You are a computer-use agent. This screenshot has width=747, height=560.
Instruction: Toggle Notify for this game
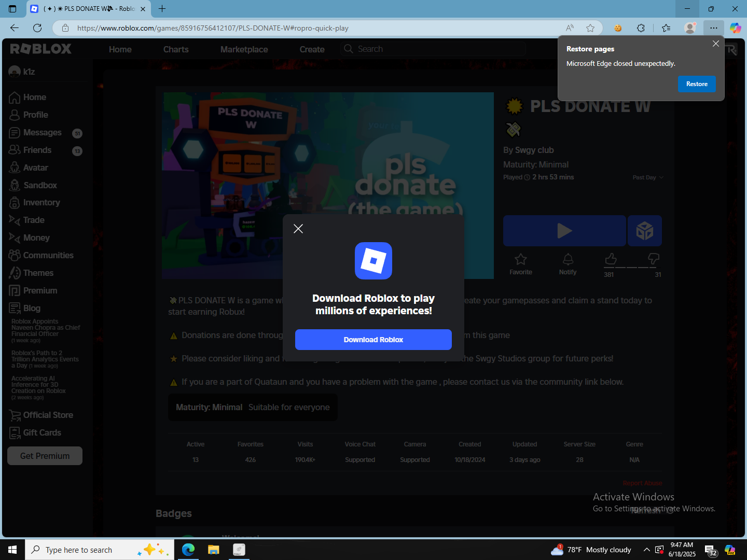(x=568, y=264)
